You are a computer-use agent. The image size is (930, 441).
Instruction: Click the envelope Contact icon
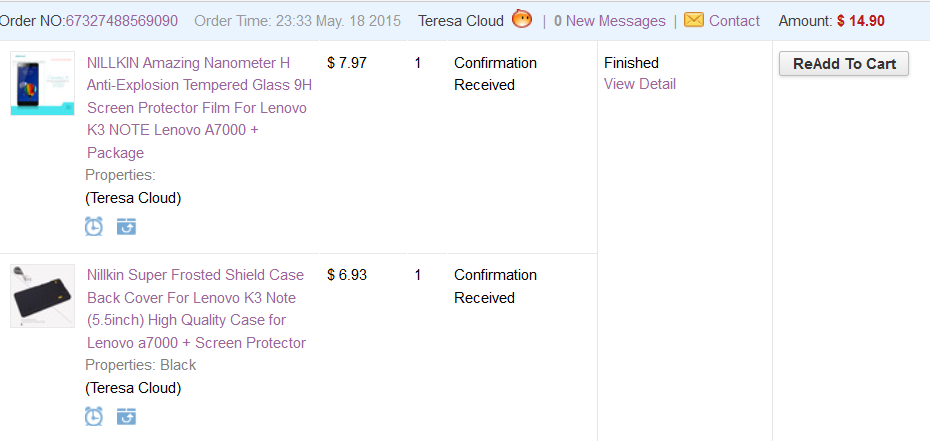pyautogui.click(x=694, y=20)
